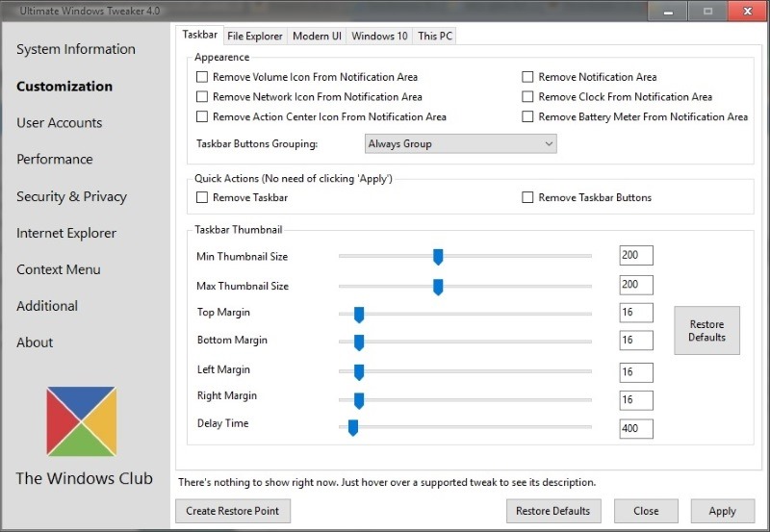Image resolution: width=770 pixels, height=532 pixels.
Task: Open User Accounts section
Action: (x=60, y=123)
